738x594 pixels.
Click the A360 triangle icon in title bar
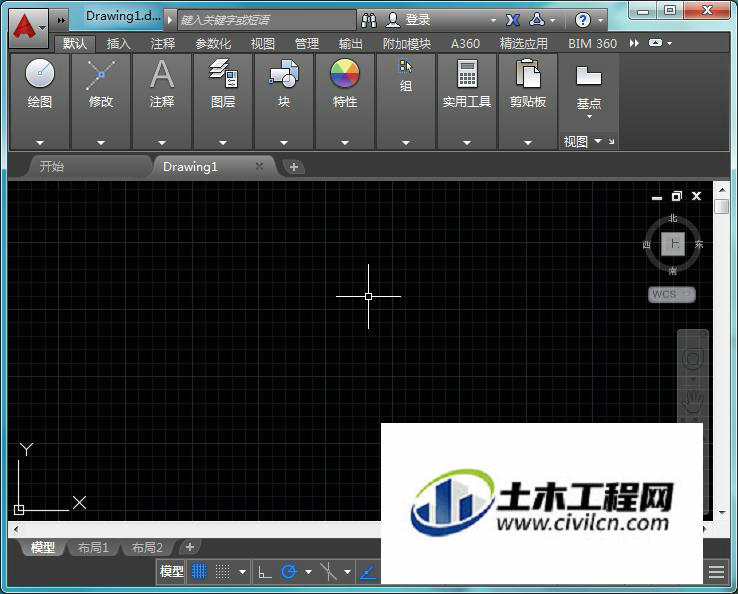coord(537,19)
